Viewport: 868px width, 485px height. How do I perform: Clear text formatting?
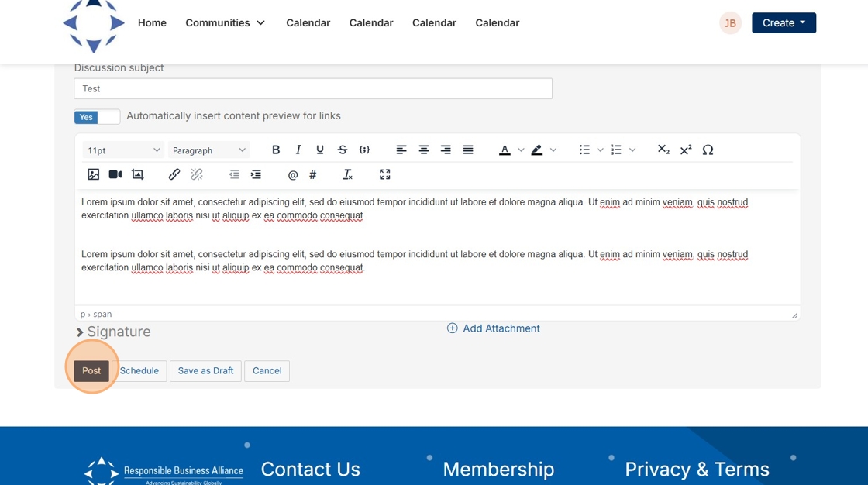[347, 174]
